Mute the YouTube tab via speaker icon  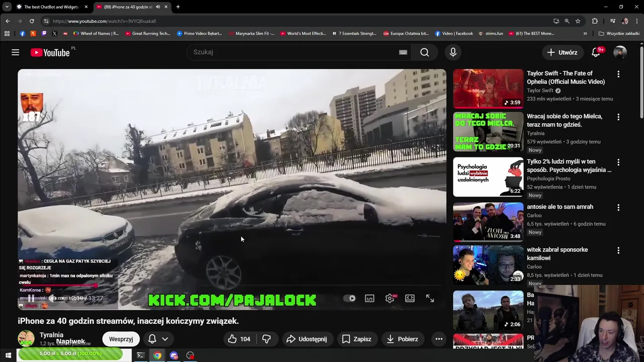coord(157,7)
